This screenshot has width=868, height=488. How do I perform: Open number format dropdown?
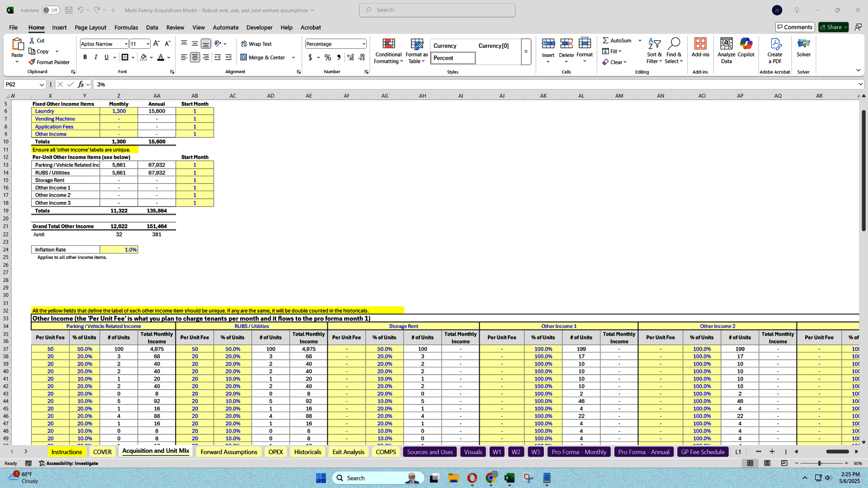tap(363, 44)
